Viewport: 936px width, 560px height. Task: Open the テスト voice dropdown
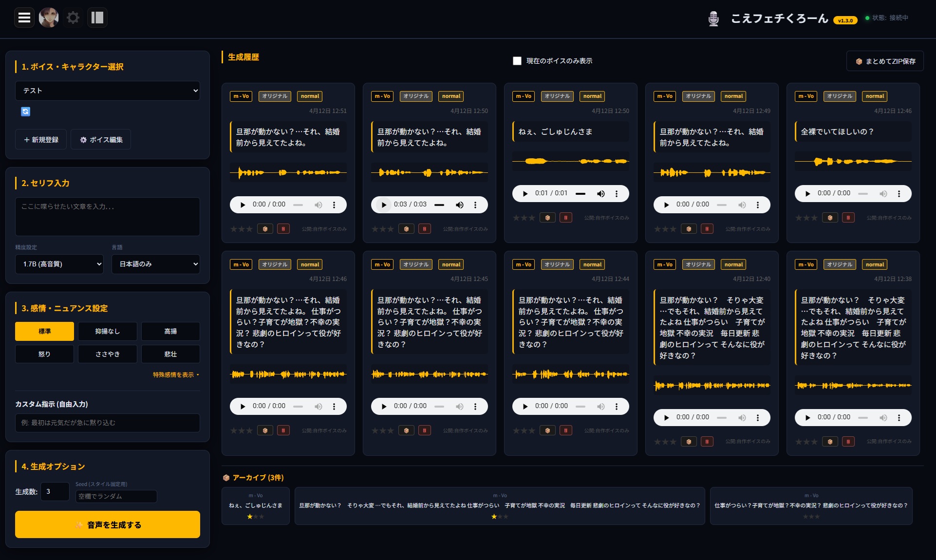108,91
